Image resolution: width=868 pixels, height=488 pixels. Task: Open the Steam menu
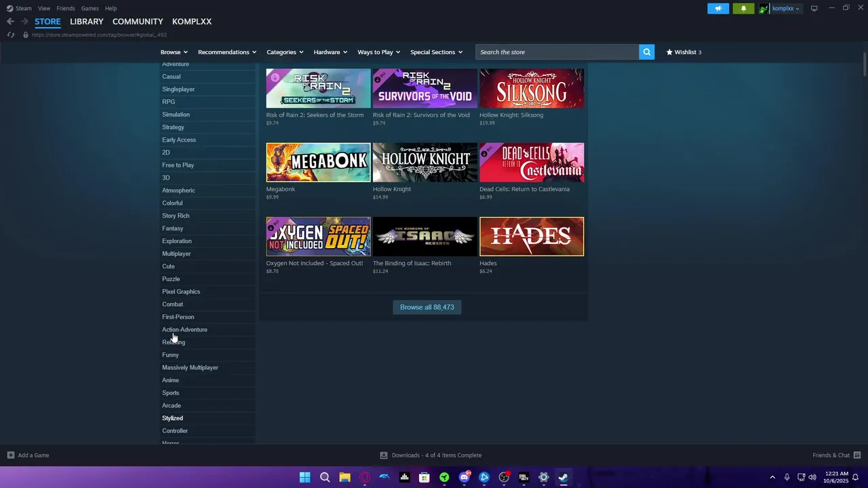point(24,8)
